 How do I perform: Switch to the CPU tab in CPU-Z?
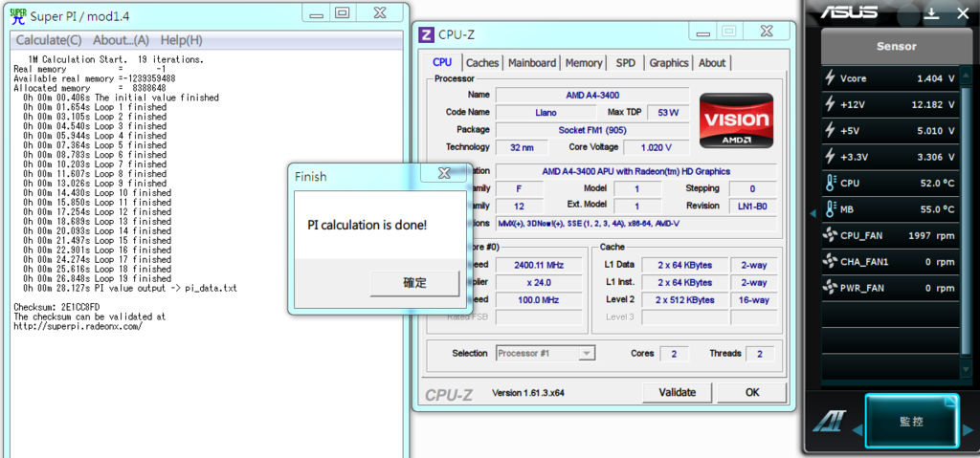pyautogui.click(x=442, y=62)
